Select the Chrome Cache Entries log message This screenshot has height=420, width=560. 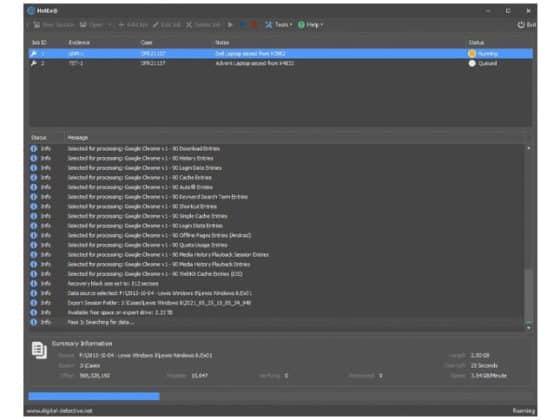[x=140, y=178]
